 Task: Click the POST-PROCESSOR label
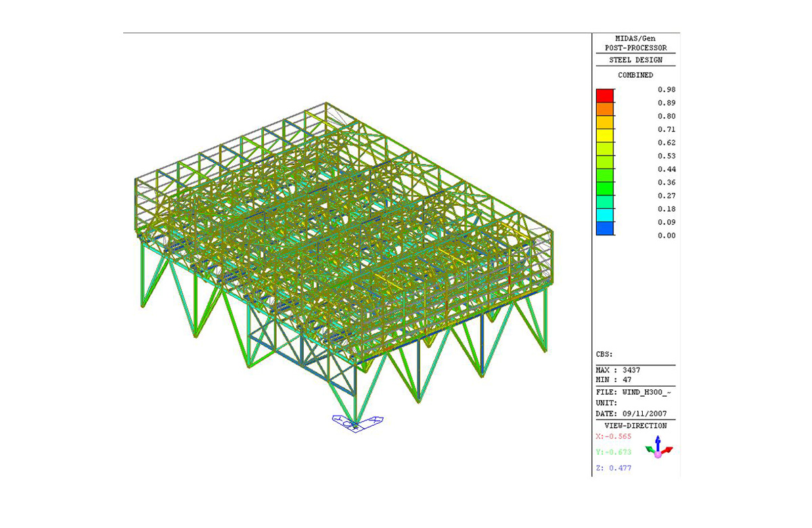[635, 48]
